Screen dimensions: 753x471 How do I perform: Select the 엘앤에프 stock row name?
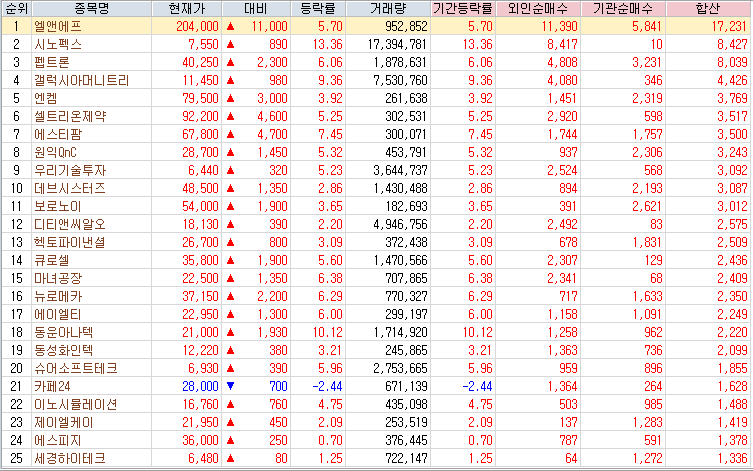click(x=58, y=26)
